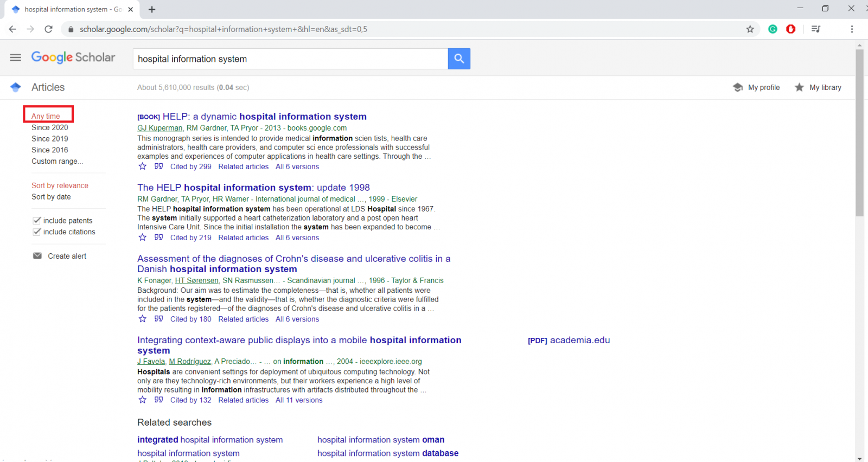Open the 'Cited by 299' link
This screenshot has height=462, width=868.
(190, 166)
